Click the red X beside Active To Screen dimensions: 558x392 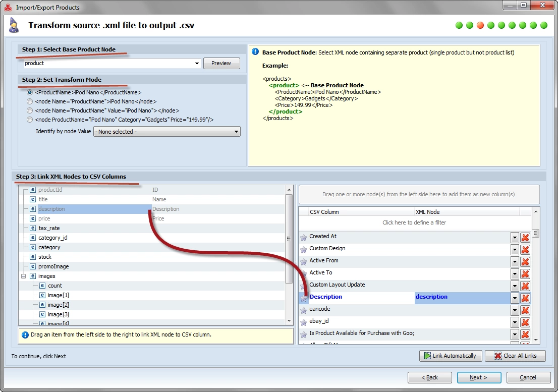click(x=525, y=274)
